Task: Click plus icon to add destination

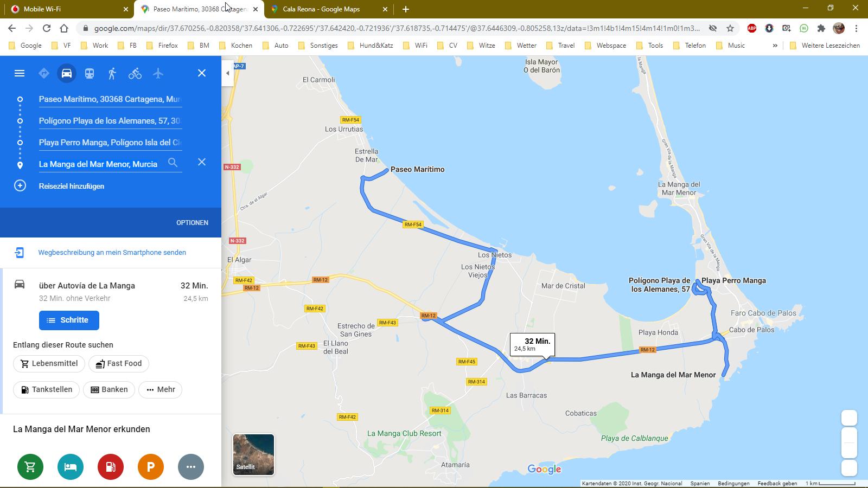Action: pyautogui.click(x=20, y=186)
